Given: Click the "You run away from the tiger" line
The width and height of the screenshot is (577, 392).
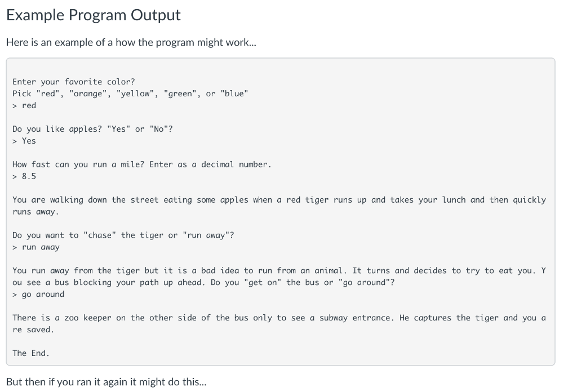Looking at the screenshot, I should click(x=279, y=271).
